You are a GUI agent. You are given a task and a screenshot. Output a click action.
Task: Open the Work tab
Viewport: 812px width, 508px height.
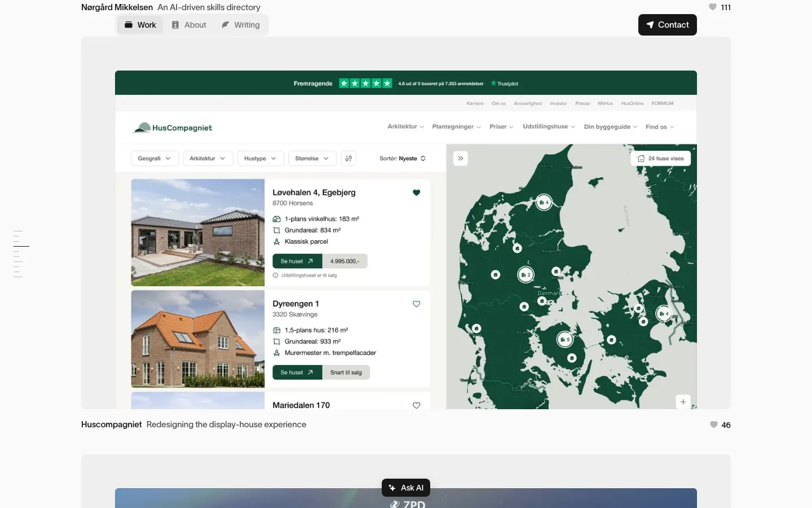[140, 25]
